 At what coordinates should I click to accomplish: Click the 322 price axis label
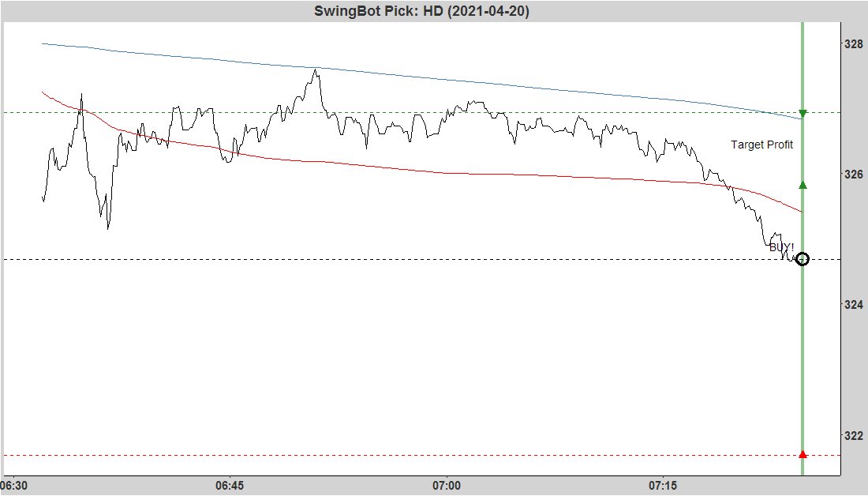click(853, 436)
